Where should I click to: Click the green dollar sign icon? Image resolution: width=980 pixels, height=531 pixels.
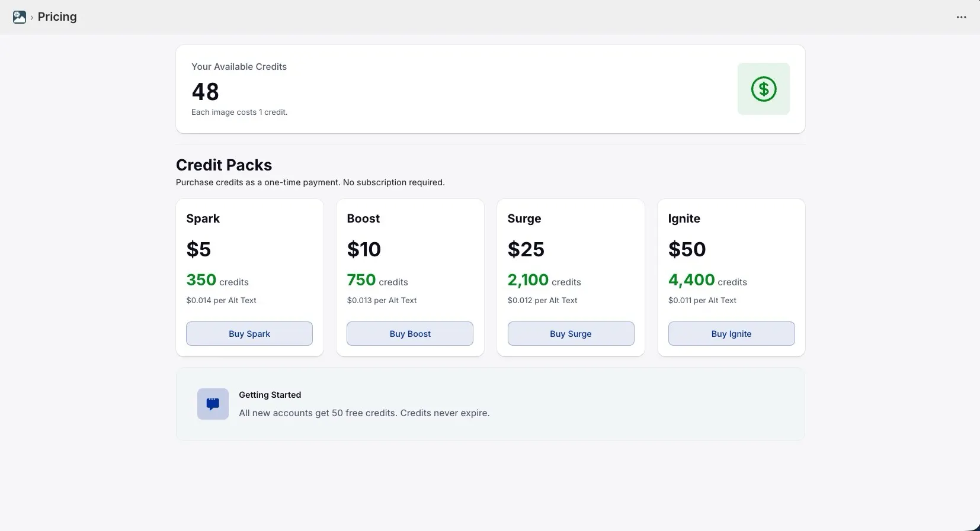763,89
